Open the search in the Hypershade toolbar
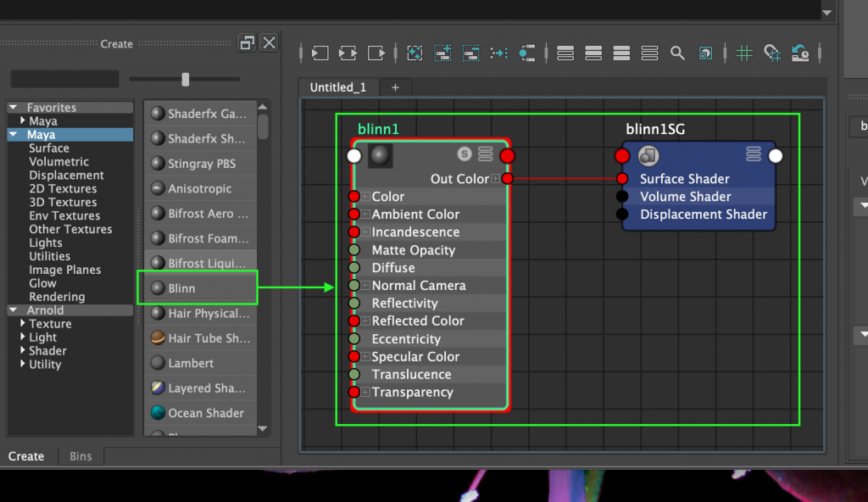The image size is (868, 502). tap(677, 53)
